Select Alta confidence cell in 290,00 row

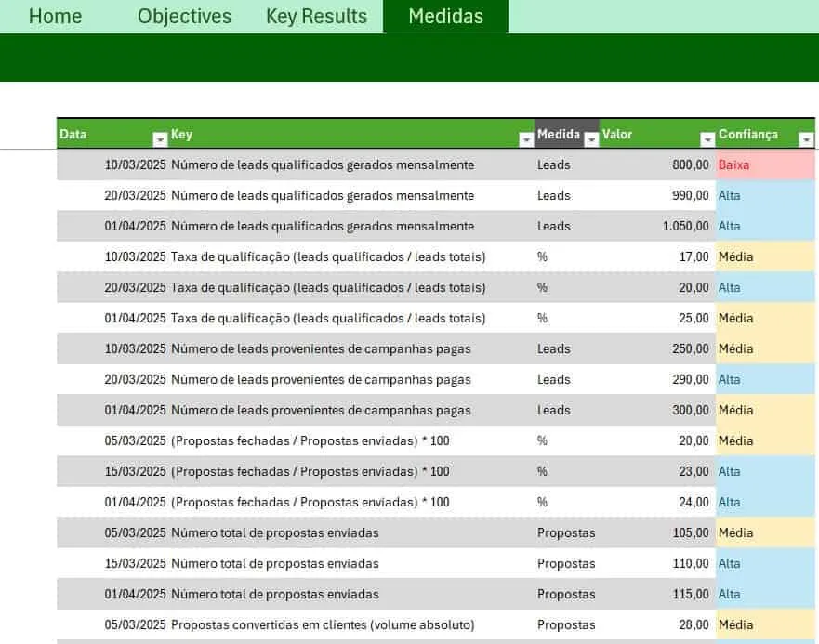pos(765,380)
